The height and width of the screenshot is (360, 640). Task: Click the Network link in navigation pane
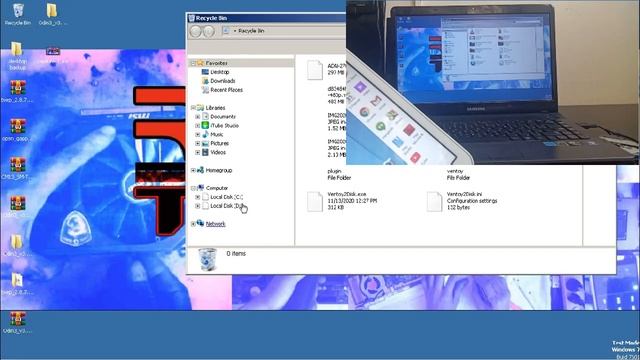tap(216, 224)
